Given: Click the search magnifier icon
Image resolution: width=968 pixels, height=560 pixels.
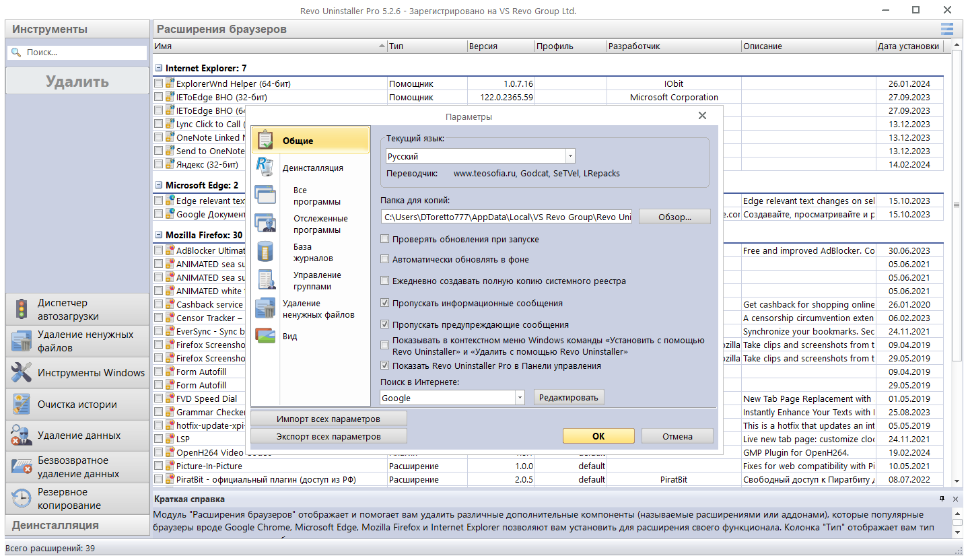Looking at the screenshot, I should click(x=16, y=52).
